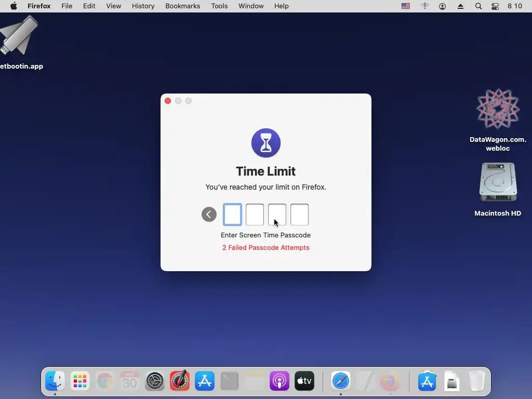Click the Firefox icon in the Dock
The height and width of the screenshot is (399, 532).
tap(390, 381)
